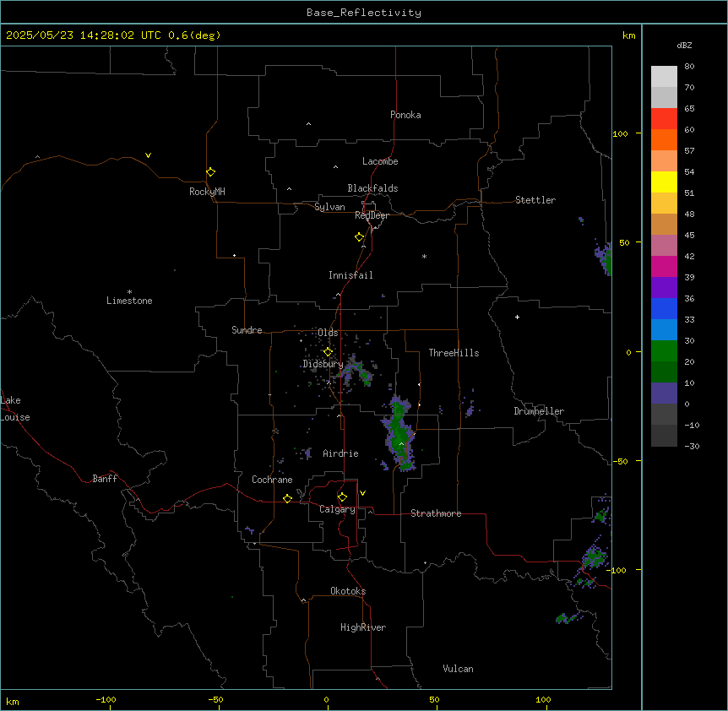Click the ThreeHills town label
Image resolution: width=728 pixels, height=711 pixels.
454,353
